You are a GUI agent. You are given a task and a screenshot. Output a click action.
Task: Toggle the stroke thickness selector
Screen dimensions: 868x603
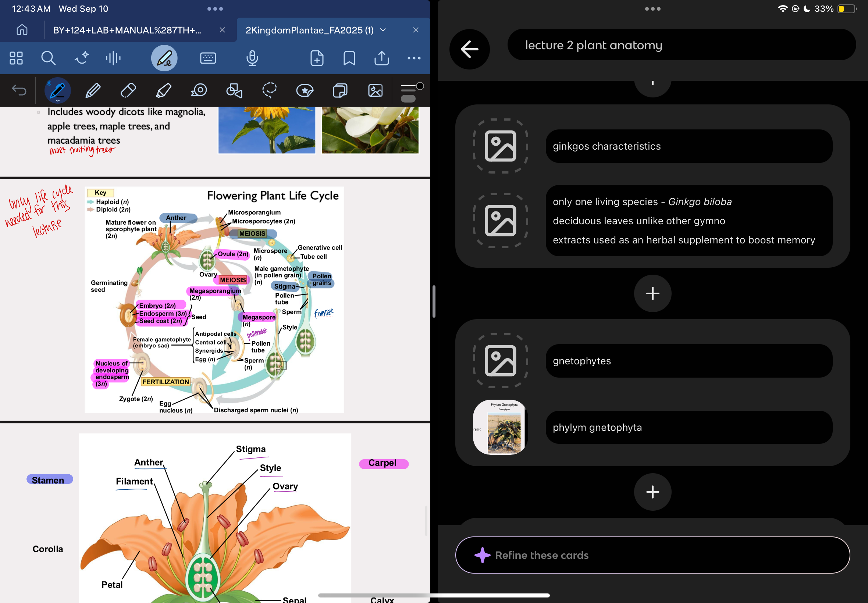(410, 93)
